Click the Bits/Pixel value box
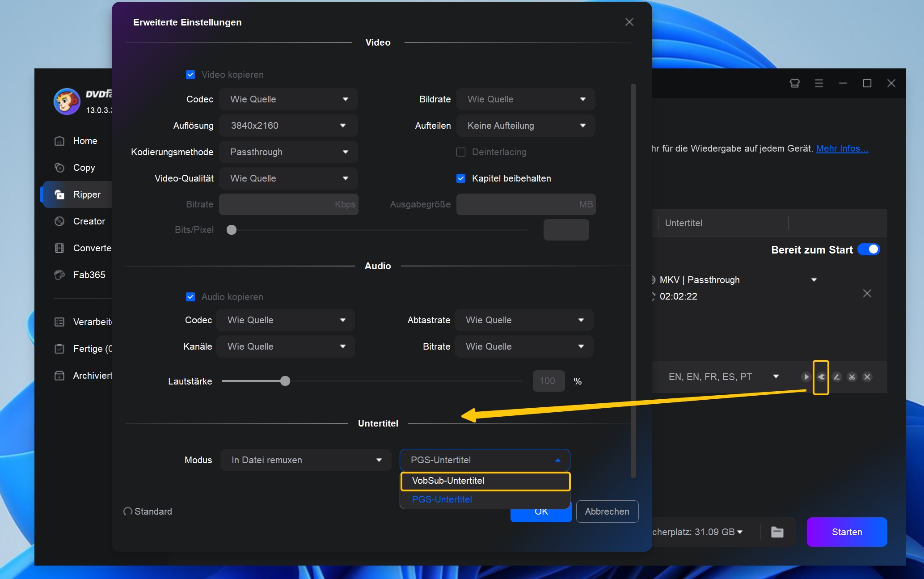924x579 pixels. pos(566,230)
